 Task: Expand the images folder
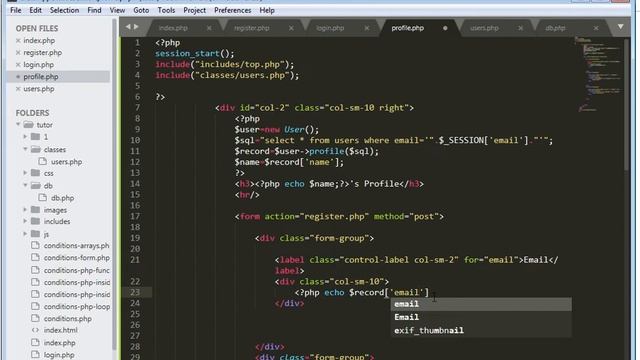click(x=25, y=210)
